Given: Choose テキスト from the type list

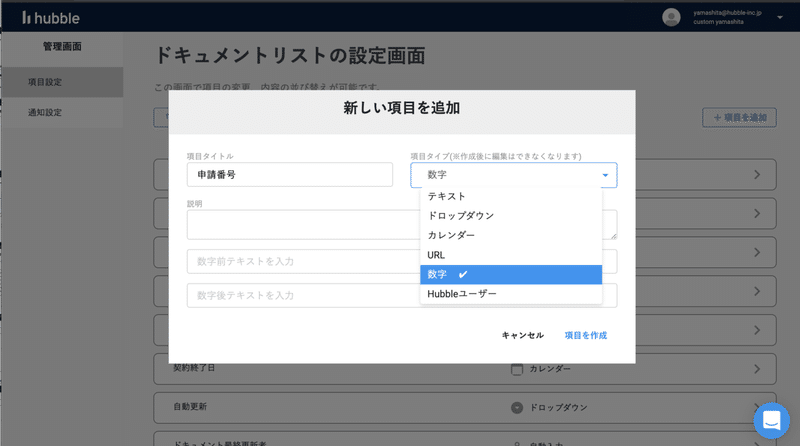Looking at the screenshot, I should [511, 196].
